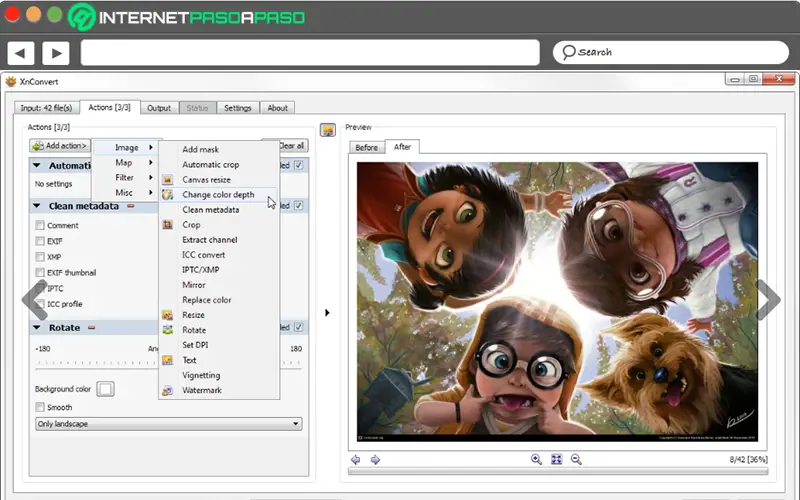Screen dimensions: 800x500
Task: Click the large left carousel chevron
Action: pyautogui.click(x=35, y=299)
